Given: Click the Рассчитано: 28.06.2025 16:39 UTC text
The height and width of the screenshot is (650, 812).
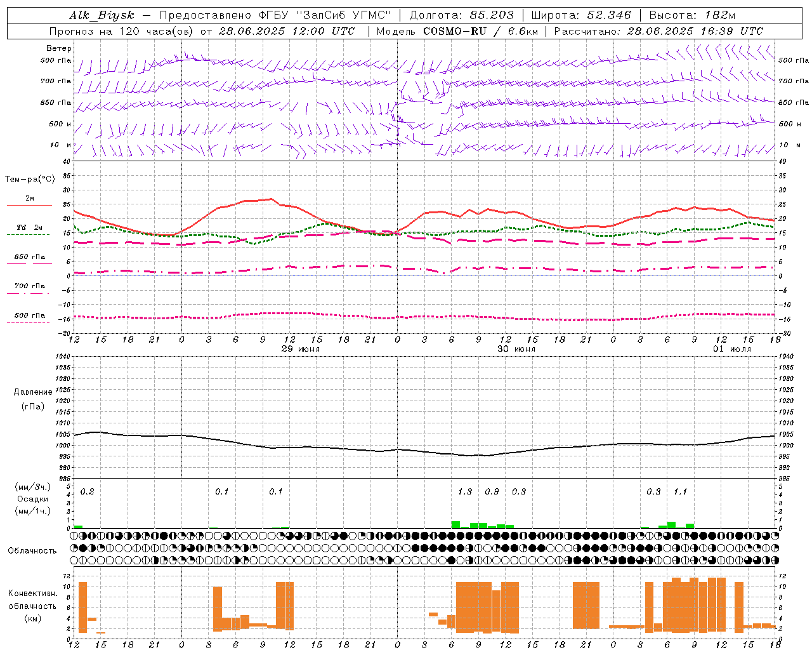Looking at the screenshot, I should coord(658,31).
